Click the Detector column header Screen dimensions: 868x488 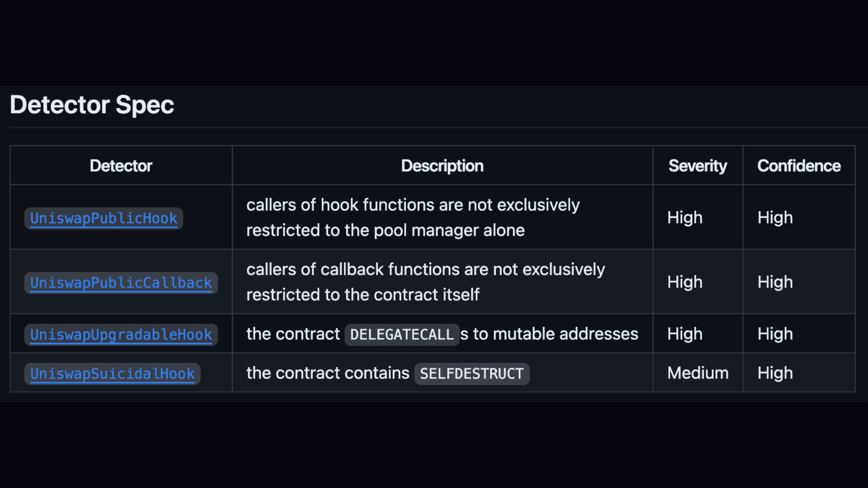(121, 166)
